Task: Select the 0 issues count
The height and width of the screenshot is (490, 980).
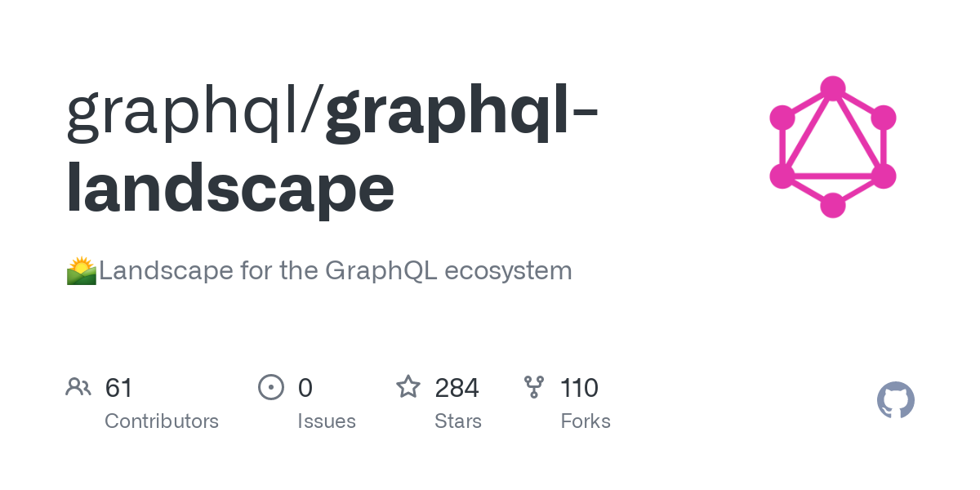Action: tap(305, 388)
